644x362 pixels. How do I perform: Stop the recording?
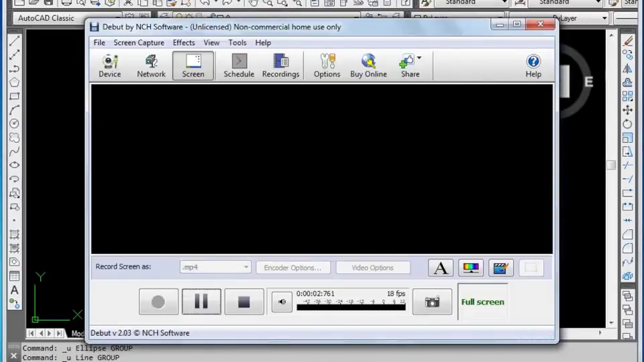click(x=244, y=302)
